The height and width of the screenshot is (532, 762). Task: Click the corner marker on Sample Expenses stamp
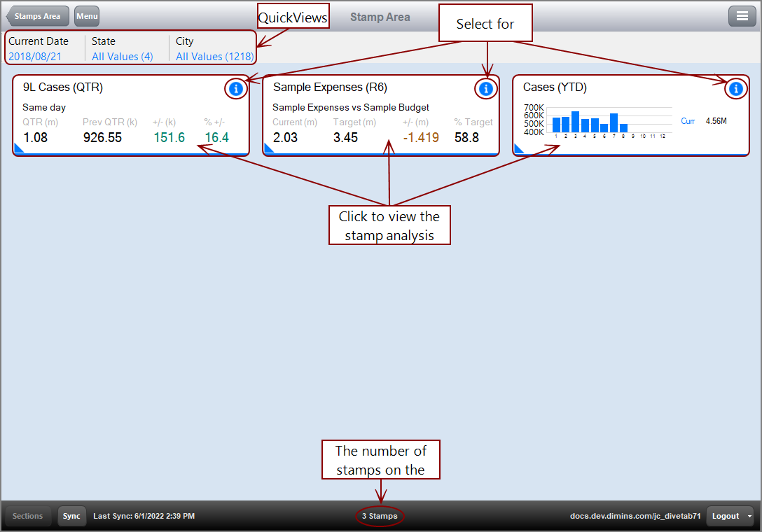(x=268, y=148)
